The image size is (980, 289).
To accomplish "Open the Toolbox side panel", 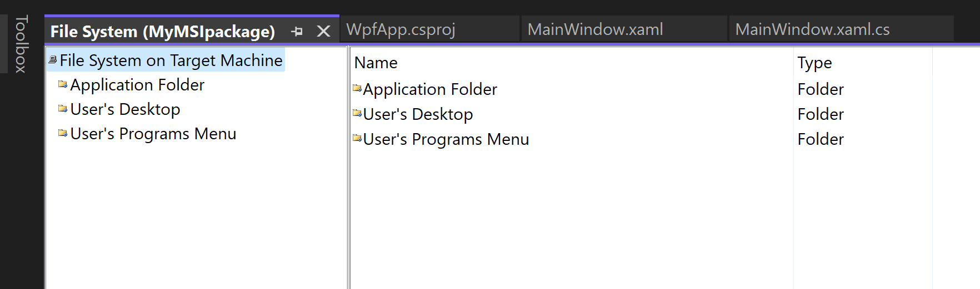I will pos(21,44).
